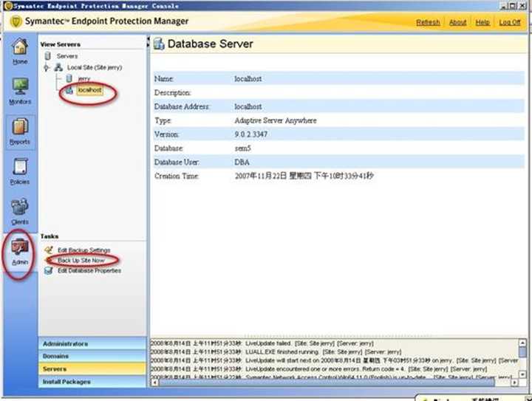Click the log pane scroll-left arrow
Image resolution: width=532 pixels, height=401 pixels.
[154, 383]
